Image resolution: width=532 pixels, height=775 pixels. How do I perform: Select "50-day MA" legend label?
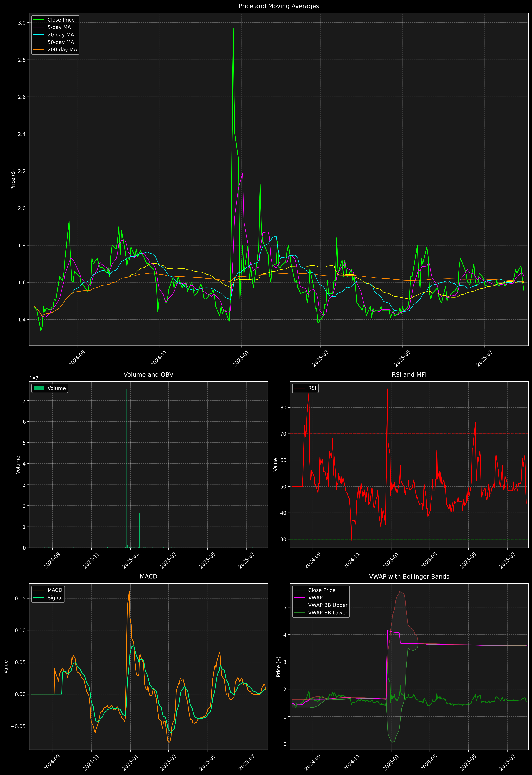(61, 42)
